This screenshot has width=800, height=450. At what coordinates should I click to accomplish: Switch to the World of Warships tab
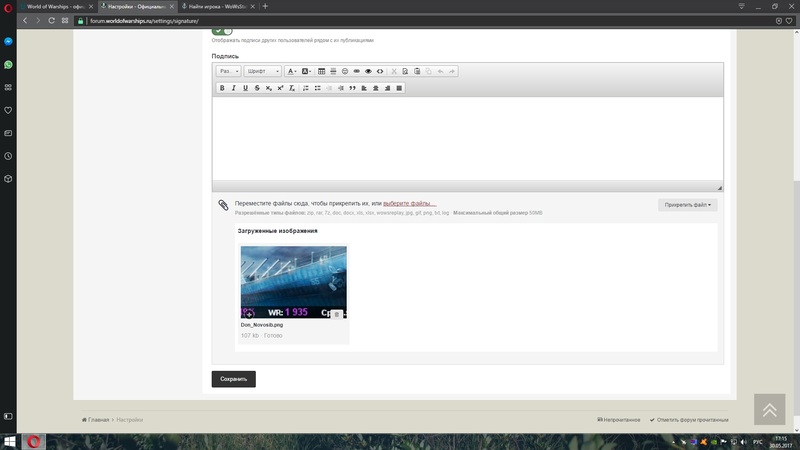(x=55, y=6)
